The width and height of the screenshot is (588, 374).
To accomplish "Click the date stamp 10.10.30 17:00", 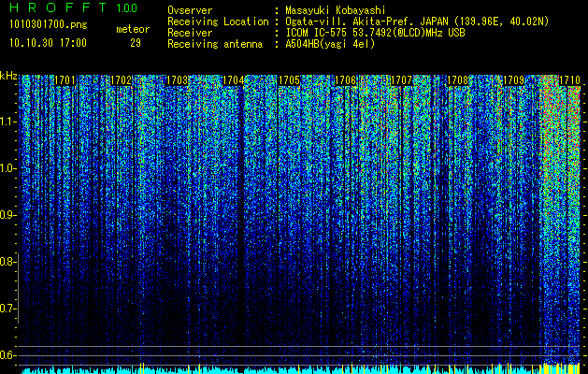I will coord(48,42).
